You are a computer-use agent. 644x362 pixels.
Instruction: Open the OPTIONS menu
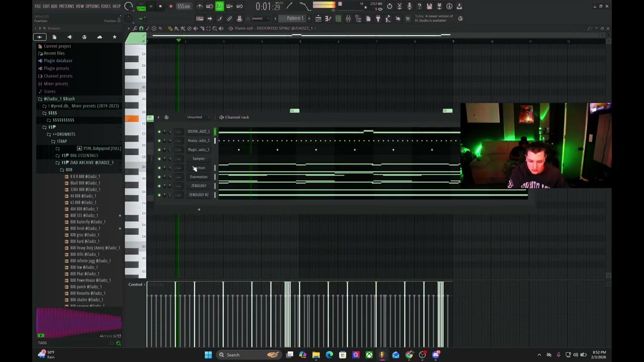(x=92, y=7)
